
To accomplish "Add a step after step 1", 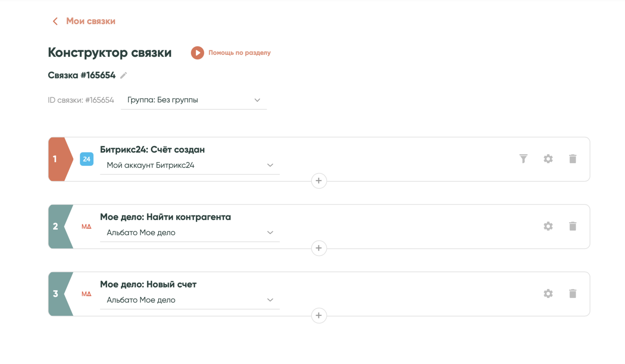I will point(319,181).
